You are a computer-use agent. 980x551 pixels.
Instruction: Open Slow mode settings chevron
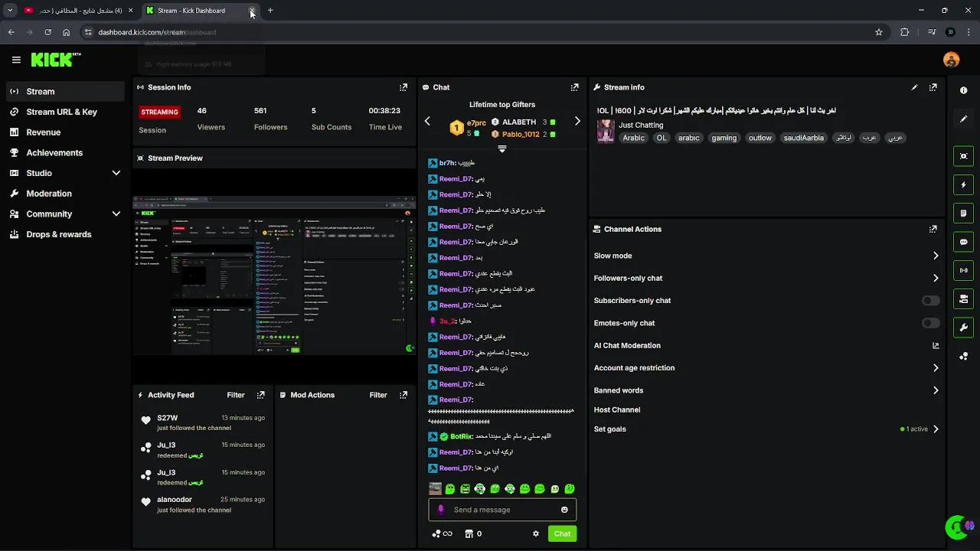click(936, 256)
